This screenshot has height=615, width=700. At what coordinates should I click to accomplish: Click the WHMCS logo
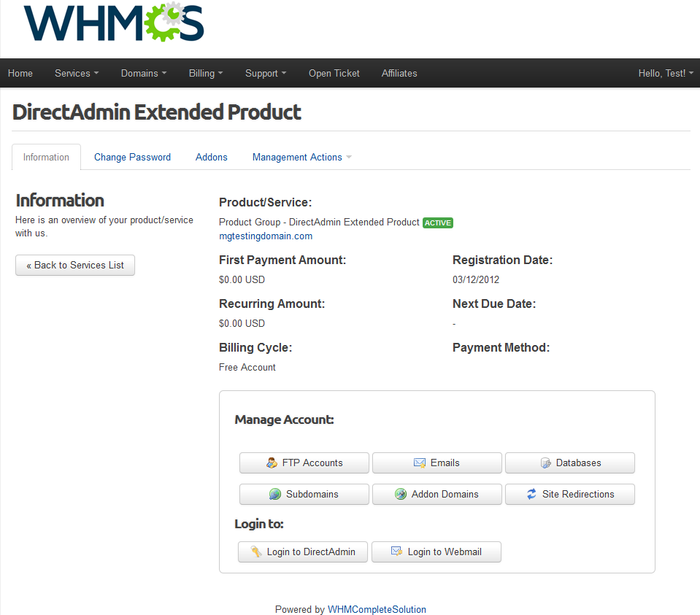(114, 23)
